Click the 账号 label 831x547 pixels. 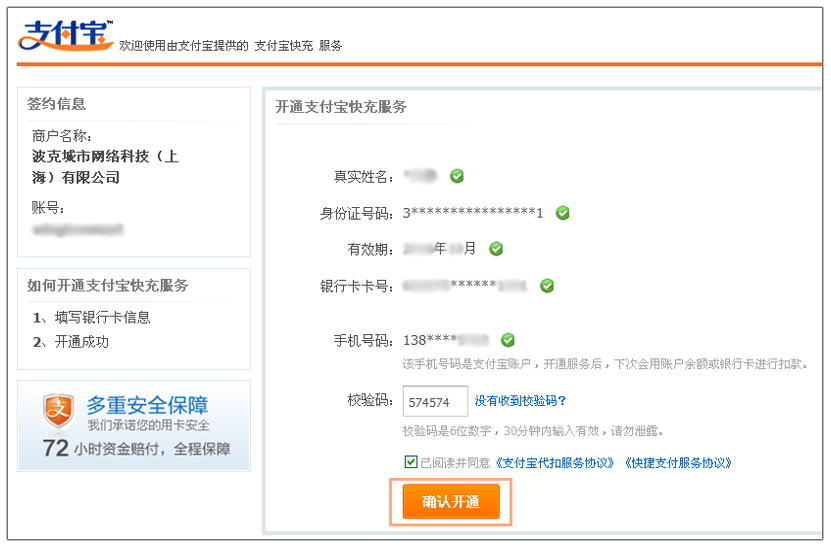tap(48, 207)
